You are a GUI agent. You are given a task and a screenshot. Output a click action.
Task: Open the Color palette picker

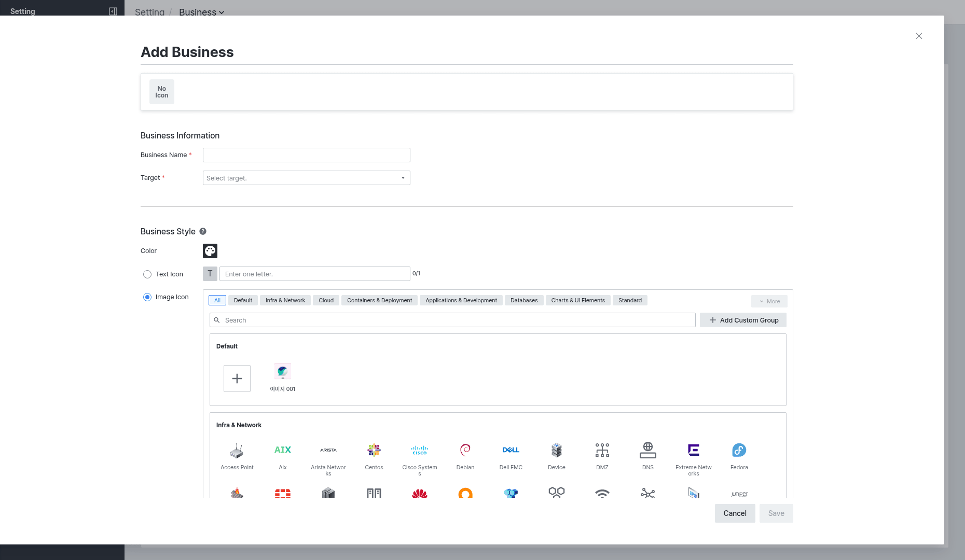210,251
